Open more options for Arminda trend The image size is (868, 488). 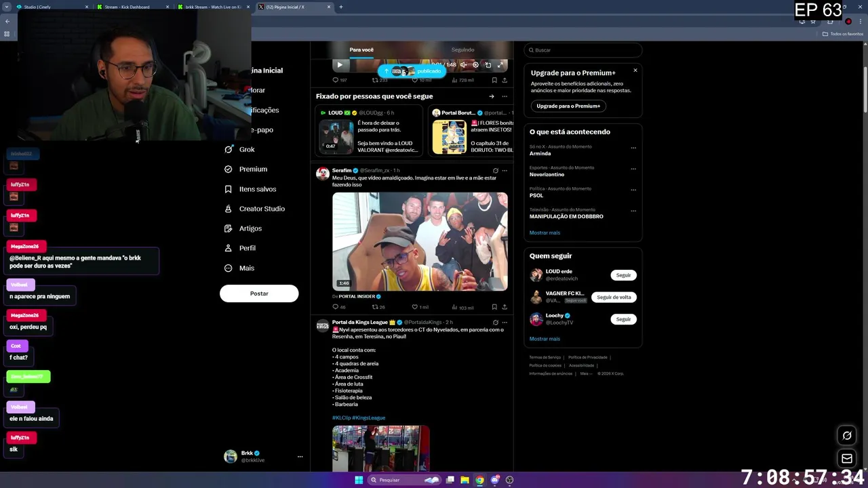click(633, 148)
